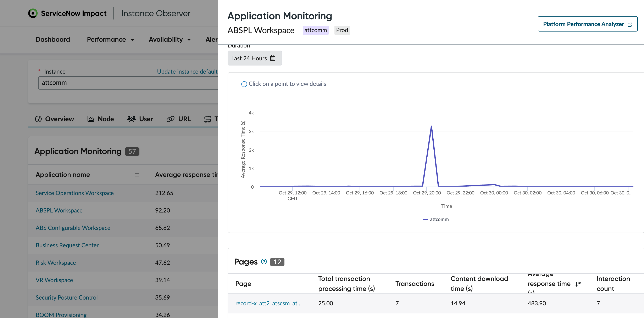The width and height of the screenshot is (644, 318).
Task: Click the User group icon
Action: coord(132,119)
